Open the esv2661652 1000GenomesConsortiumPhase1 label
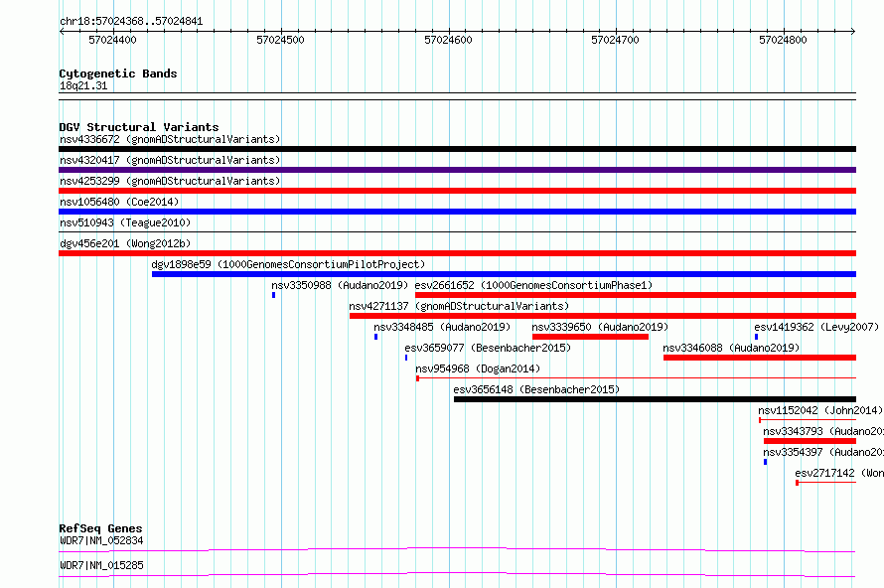 click(533, 285)
